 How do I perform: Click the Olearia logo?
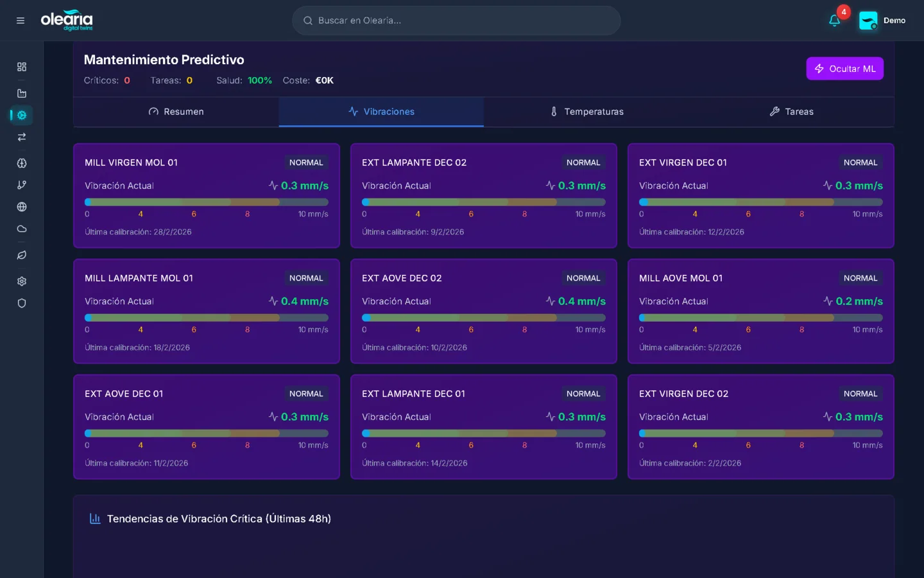pos(67,20)
